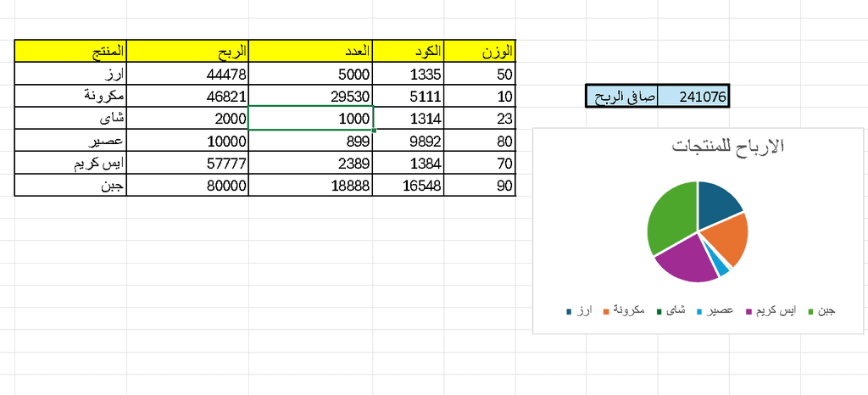Select the code cell 5111
The image size is (868, 395).
[x=409, y=96]
